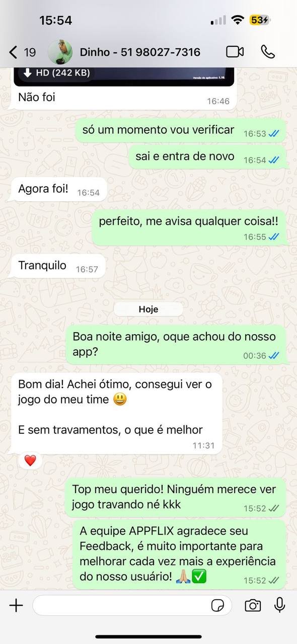This screenshot has width=297, height=644.
Task: Select the "Agora foi!" message bubble
Action: [59, 190]
